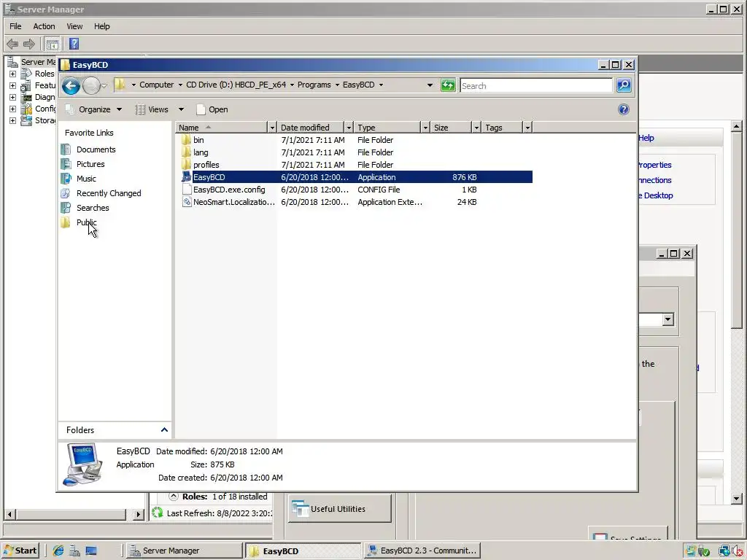The image size is (747, 560).
Task: Click Programs in address breadcrumb
Action: tap(314, 85)
